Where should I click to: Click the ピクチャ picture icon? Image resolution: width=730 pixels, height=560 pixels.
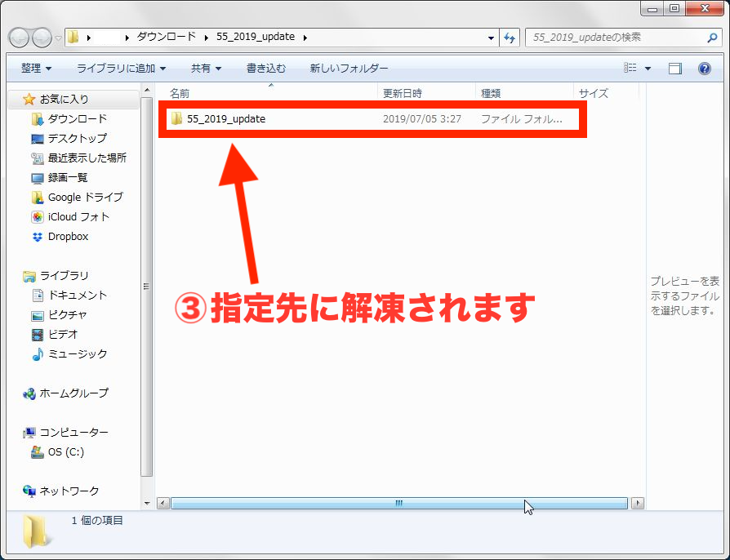[38, 316]
